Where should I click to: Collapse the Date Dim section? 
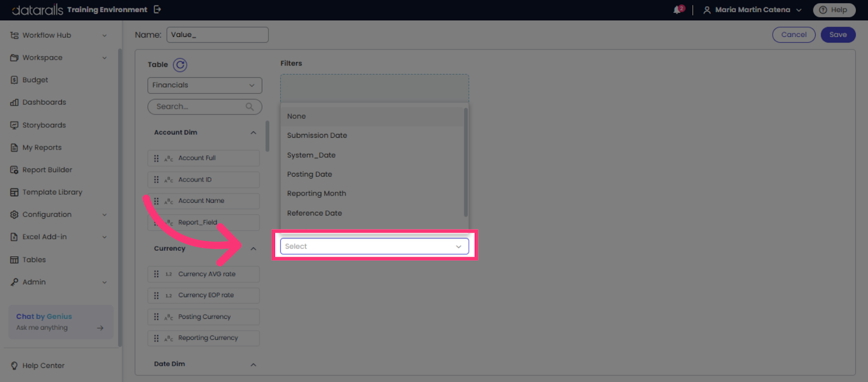tap(253, 365)
